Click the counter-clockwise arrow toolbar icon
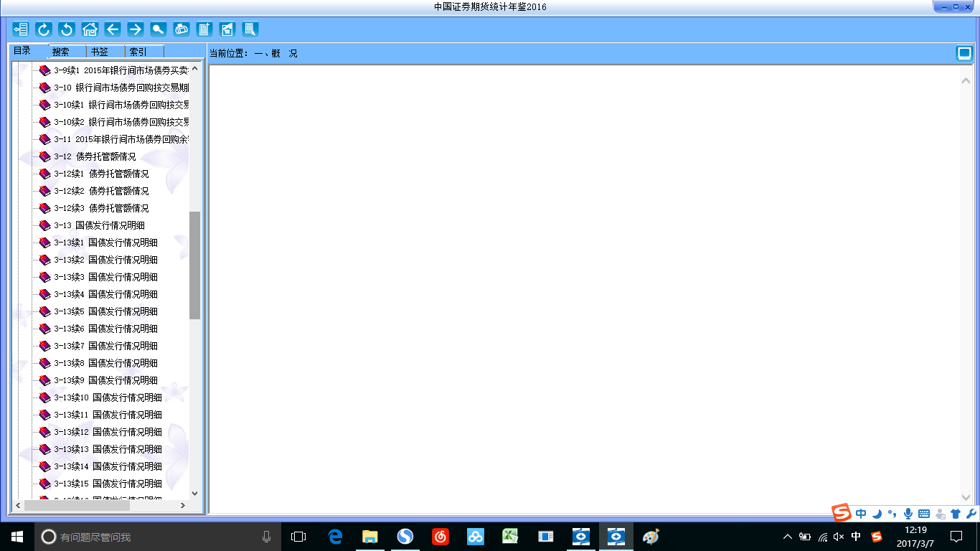 coord(67,29)
